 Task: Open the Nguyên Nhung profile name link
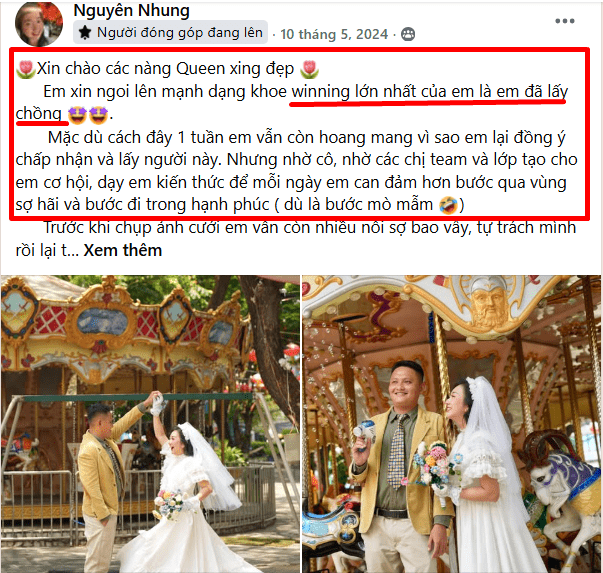coord(132,10)
